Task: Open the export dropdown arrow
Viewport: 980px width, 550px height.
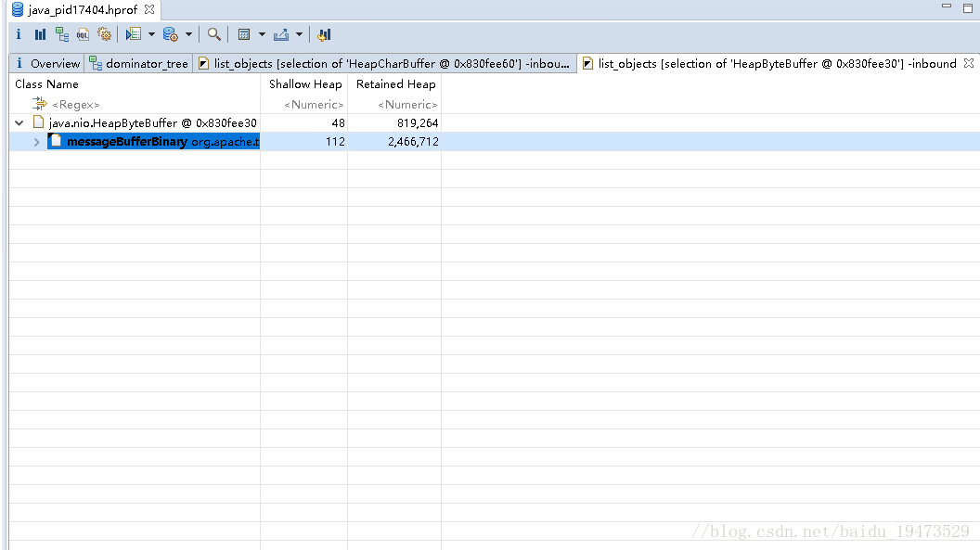Action: [x=298, y=34]
